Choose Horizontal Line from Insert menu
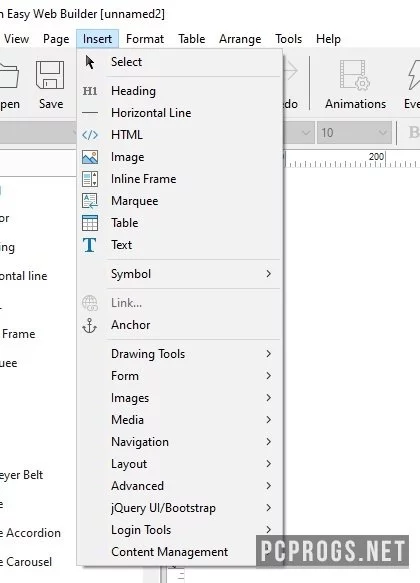 (x=151, y=113)
